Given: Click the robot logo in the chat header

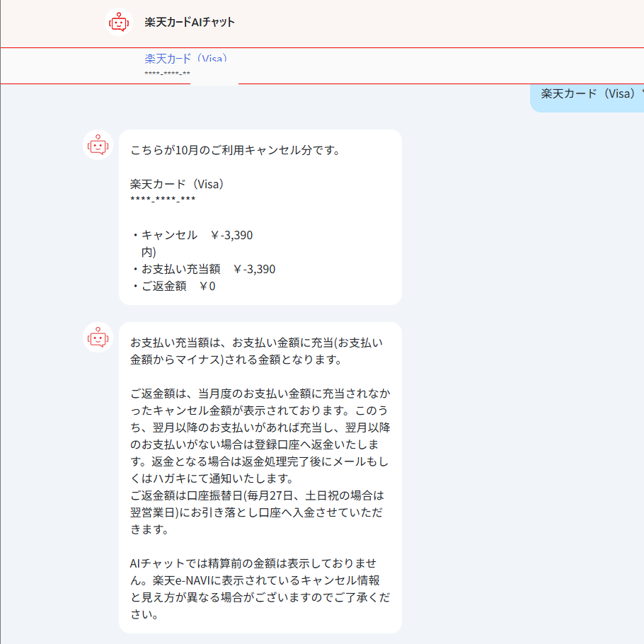Looking at the screenshot, I should (119, 22).
